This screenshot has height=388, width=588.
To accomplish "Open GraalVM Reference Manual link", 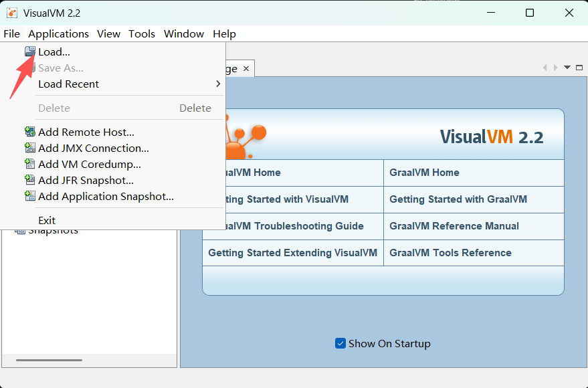I will coord(454,226).
